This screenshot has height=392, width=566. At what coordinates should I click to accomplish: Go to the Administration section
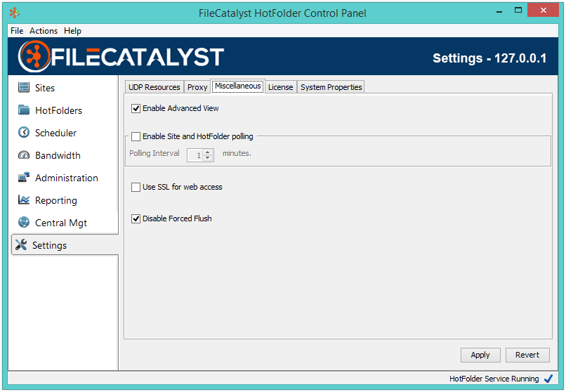tap(67, 178)
